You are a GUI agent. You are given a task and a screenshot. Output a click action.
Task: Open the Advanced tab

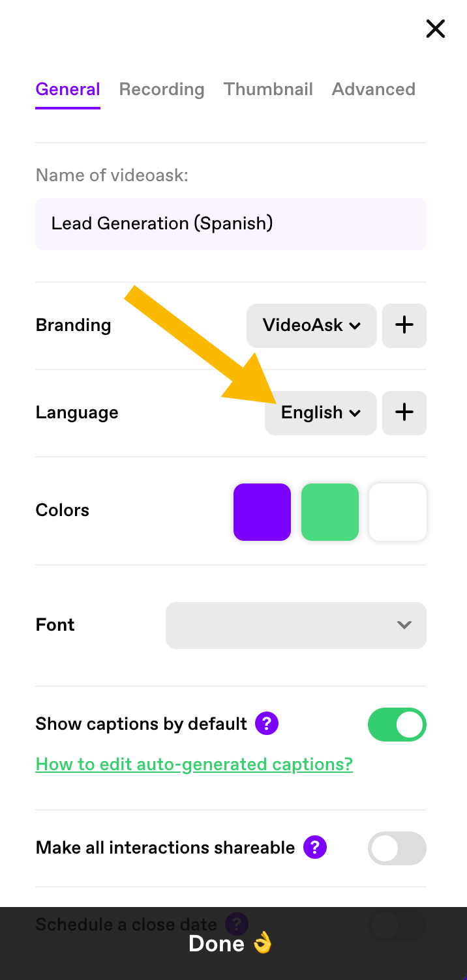tap(374, 89)
